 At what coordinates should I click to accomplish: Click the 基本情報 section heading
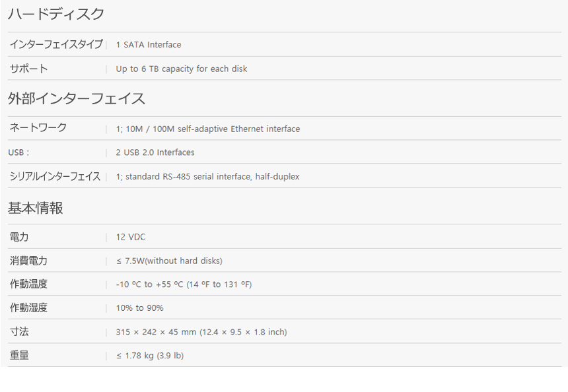(x=36, y=208)
